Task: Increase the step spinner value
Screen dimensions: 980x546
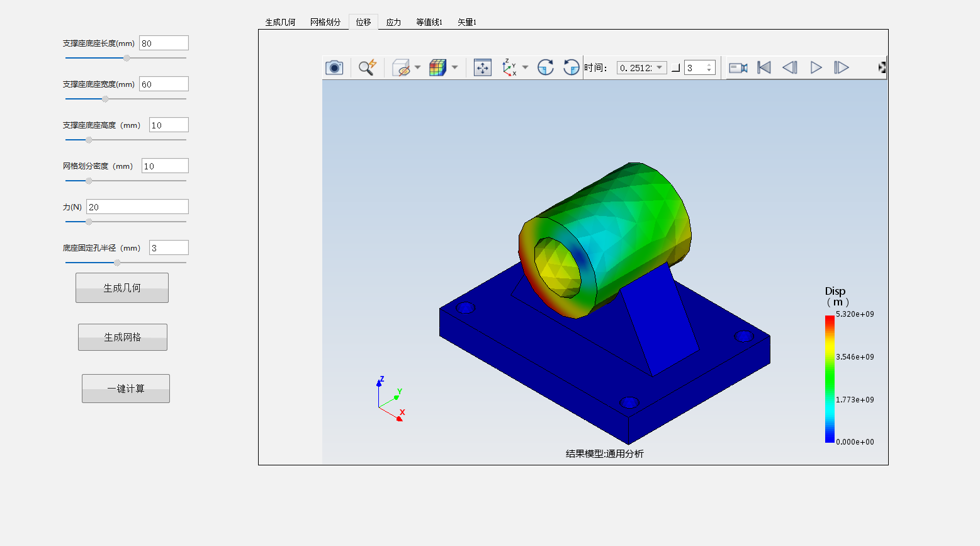Action: pyautogui.click(x=709, y=64)
